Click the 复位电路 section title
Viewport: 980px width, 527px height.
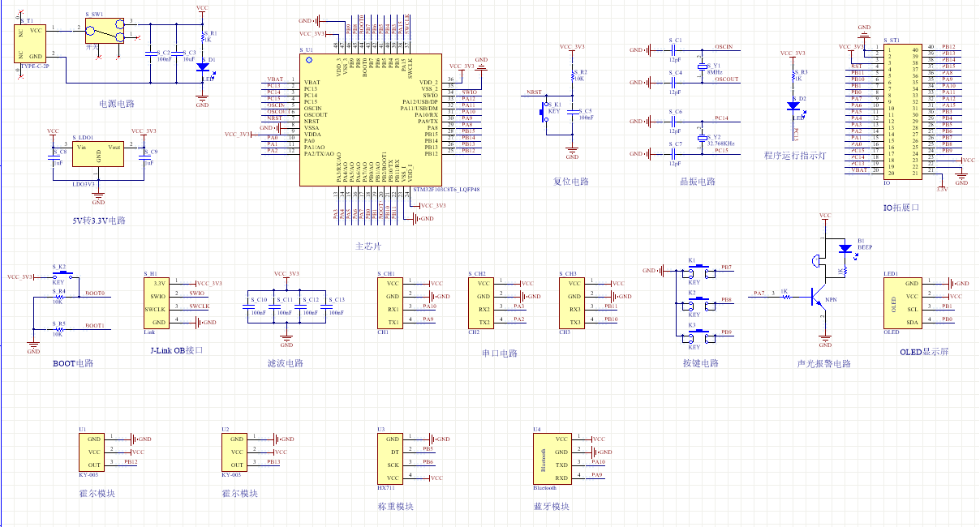570,182
